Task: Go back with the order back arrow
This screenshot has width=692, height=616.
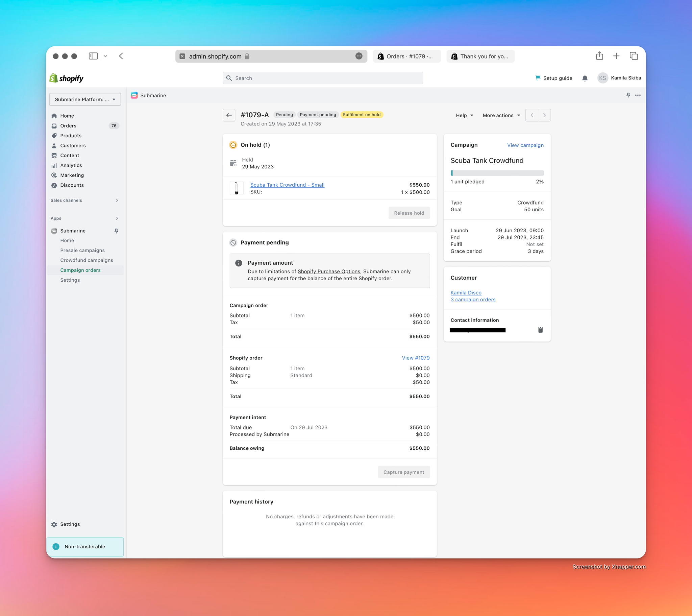Action: coord(229,115)
